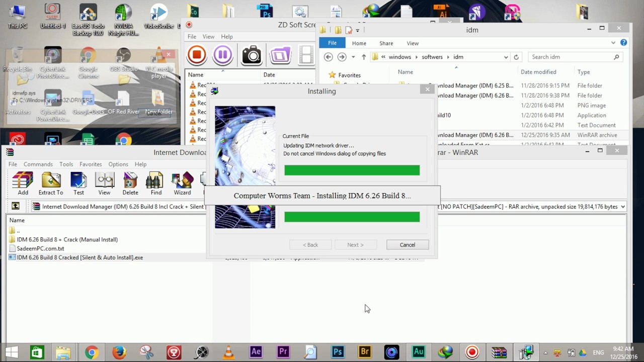Viewport: 644px width, 362px height.
Task: Open the WinRAR File menu
Action: [13, 164]
